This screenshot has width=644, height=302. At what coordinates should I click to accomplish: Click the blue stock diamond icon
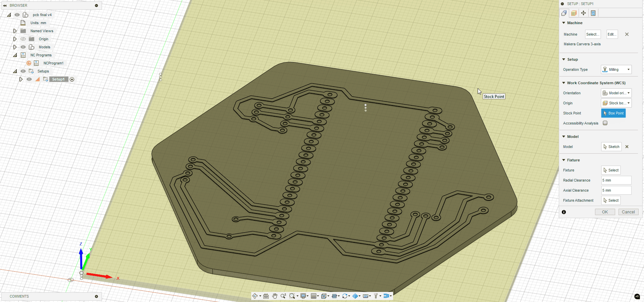pos(355,296)
